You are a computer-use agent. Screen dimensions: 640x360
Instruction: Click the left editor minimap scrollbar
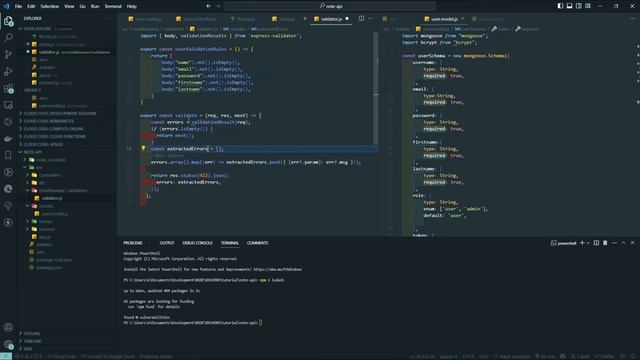376,89
